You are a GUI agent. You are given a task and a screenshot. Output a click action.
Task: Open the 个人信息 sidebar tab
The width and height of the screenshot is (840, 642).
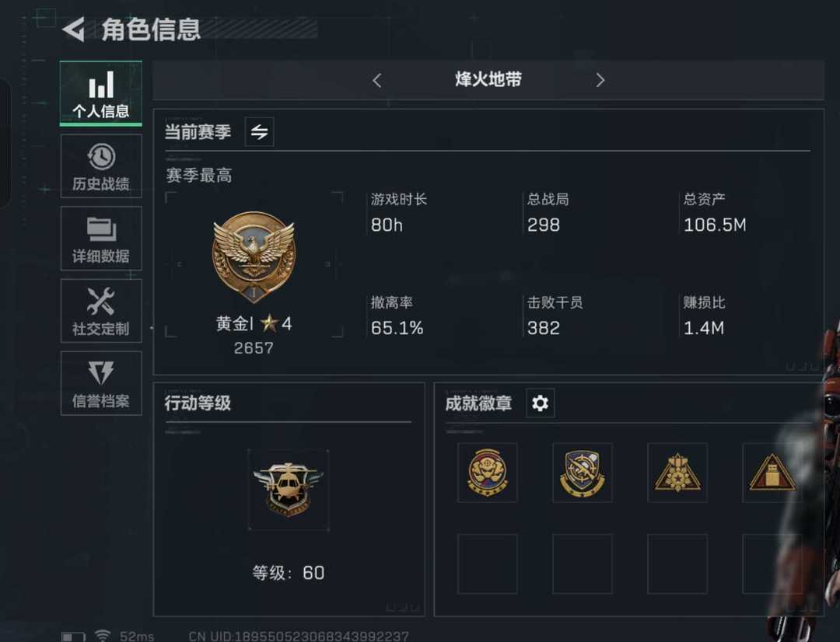100,93
